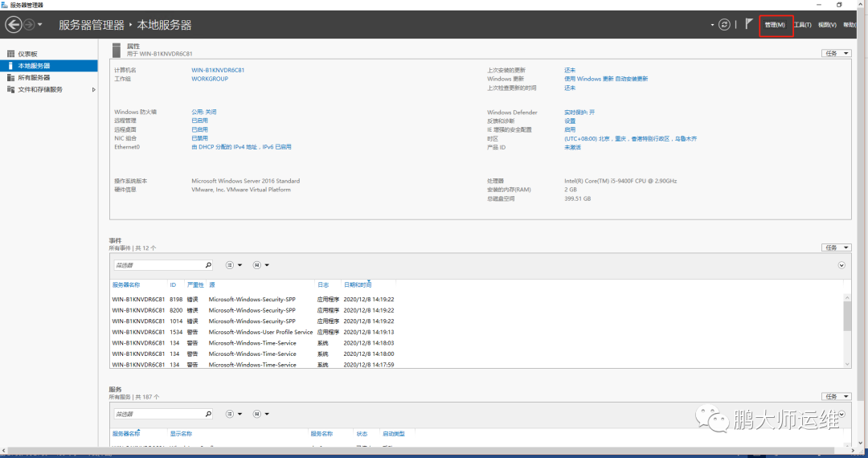Screen dimensions: 868x458
Task: Sort events by 服务器名称 column
Action: tap(126, 285)
